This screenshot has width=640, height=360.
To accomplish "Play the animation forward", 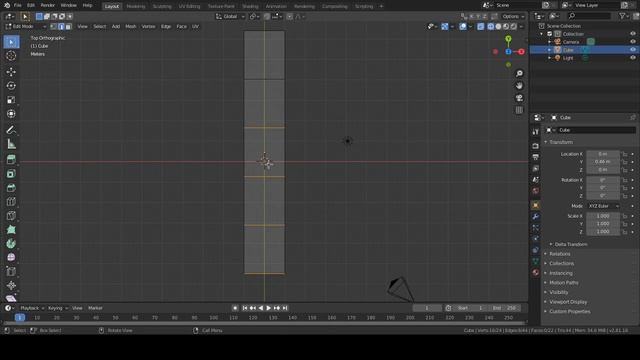I will click(269, 308).
